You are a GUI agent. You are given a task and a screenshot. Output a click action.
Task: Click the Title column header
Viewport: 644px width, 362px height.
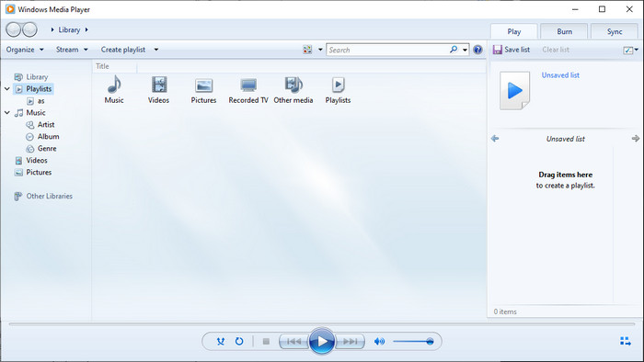(115, 66)
